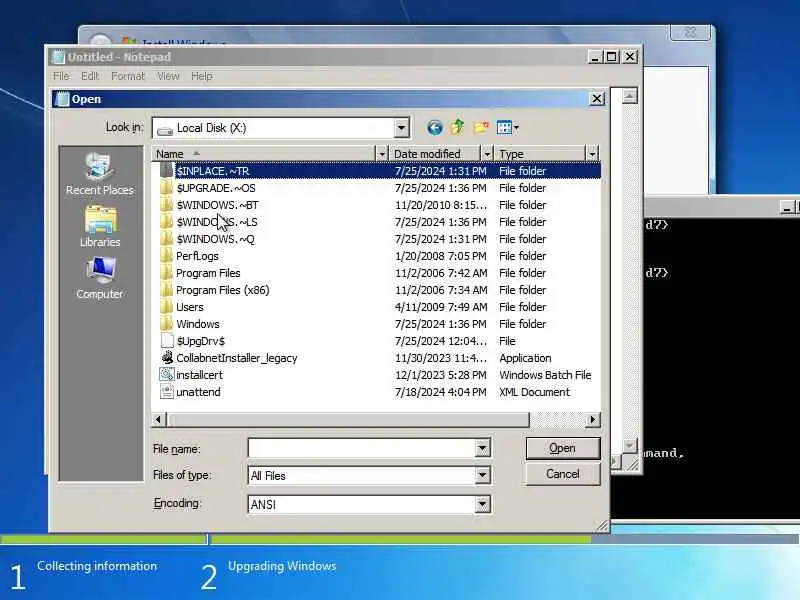Viewport: 800px width, 600px height.
Task: Click the Windows folder icon
Action: point(166,324)
